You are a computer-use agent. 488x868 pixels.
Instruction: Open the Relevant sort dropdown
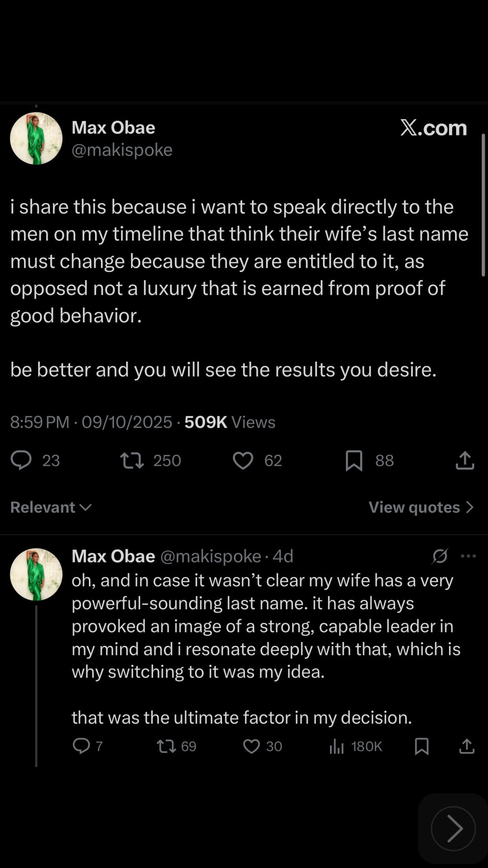pyautogui.click(x=51, y=507)
